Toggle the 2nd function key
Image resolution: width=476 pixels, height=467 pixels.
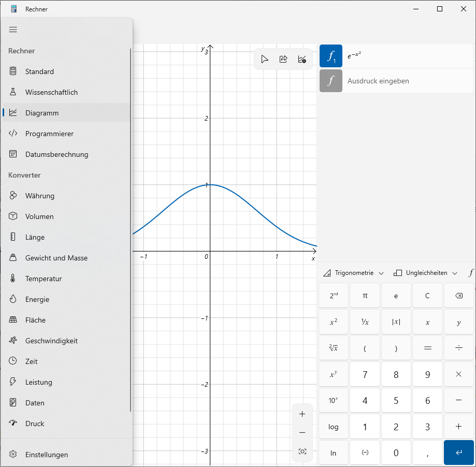[334, 296]
